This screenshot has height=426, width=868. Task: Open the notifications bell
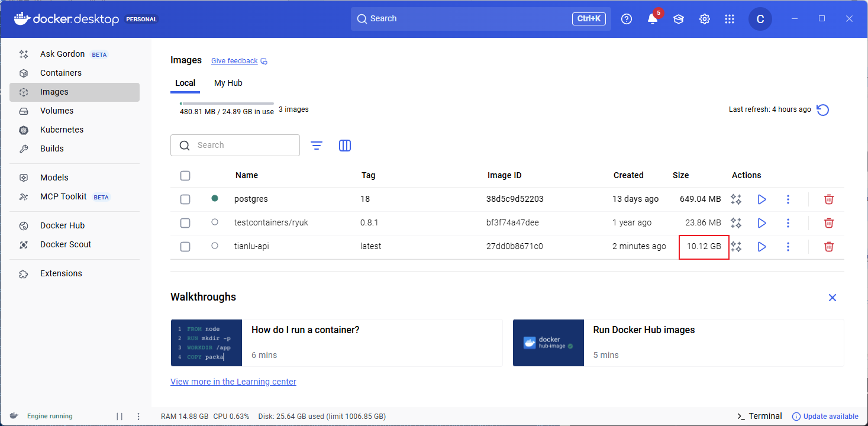point(652,19)
